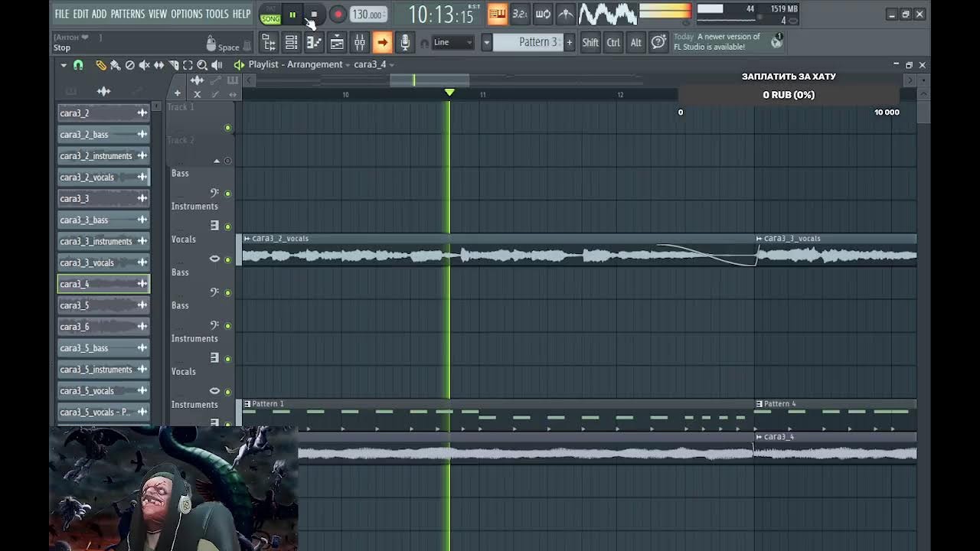Click the Shift button
The height and width of the screenshot is (551, 980).
(x=590, y=43)
